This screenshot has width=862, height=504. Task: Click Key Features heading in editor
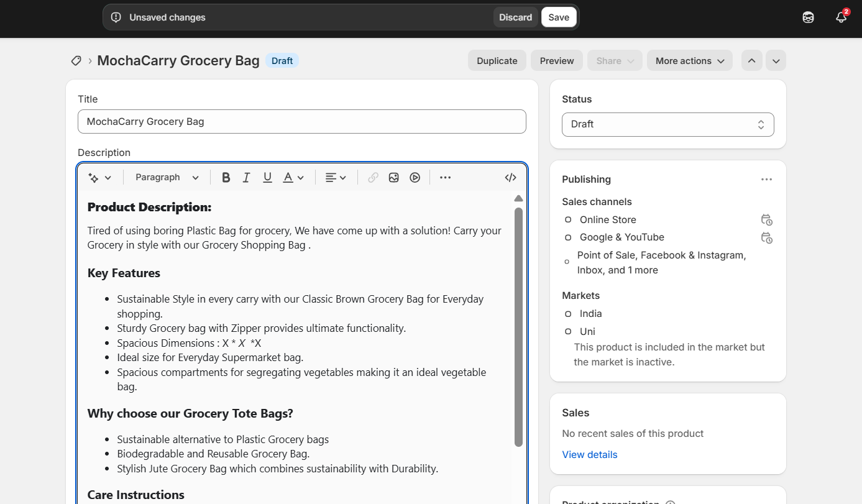click(124, 273)
